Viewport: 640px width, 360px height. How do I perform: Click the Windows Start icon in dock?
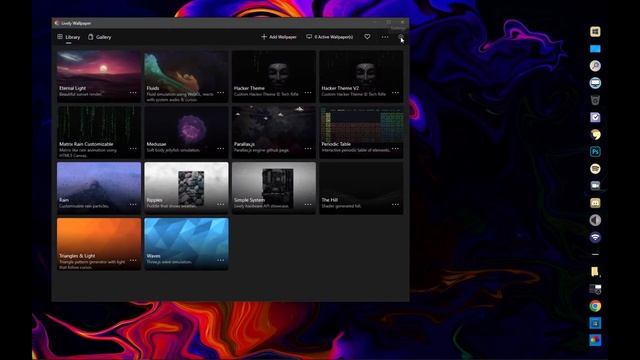(x=595, y=32)
